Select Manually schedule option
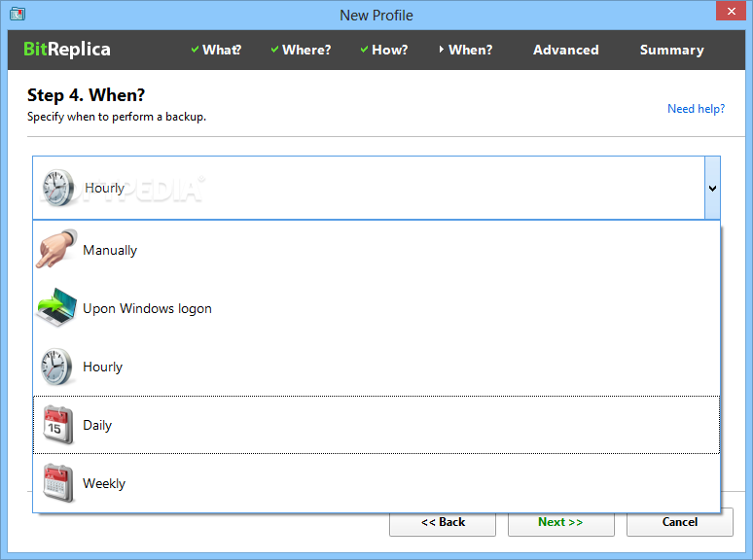This screenshot has width=753, height=560. click(x=376, y=250)
